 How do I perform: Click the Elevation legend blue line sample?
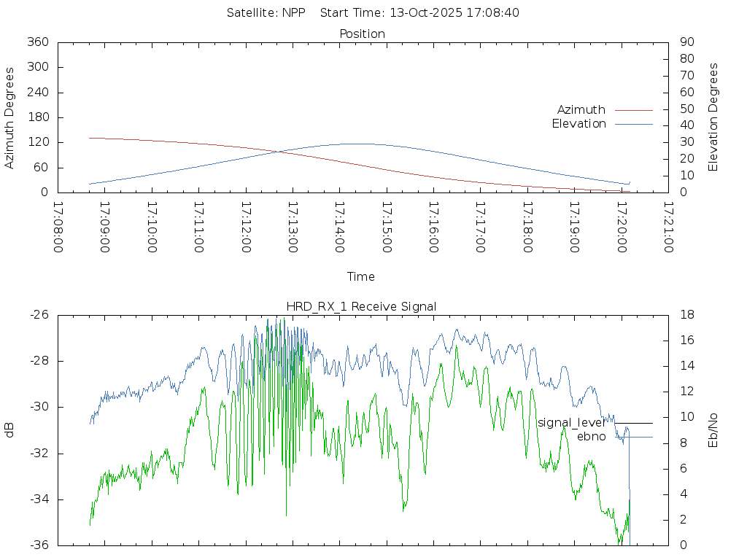(x=633, y=124)
